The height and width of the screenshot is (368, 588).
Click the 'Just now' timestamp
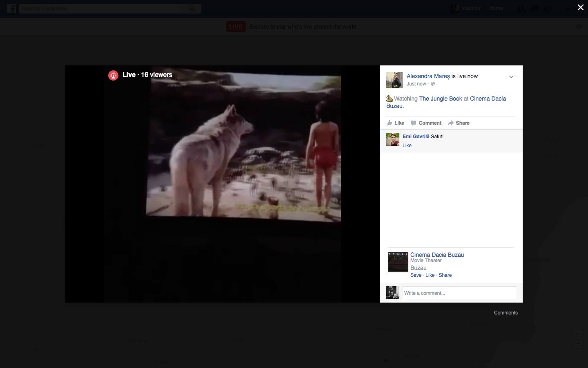point(416,84)
